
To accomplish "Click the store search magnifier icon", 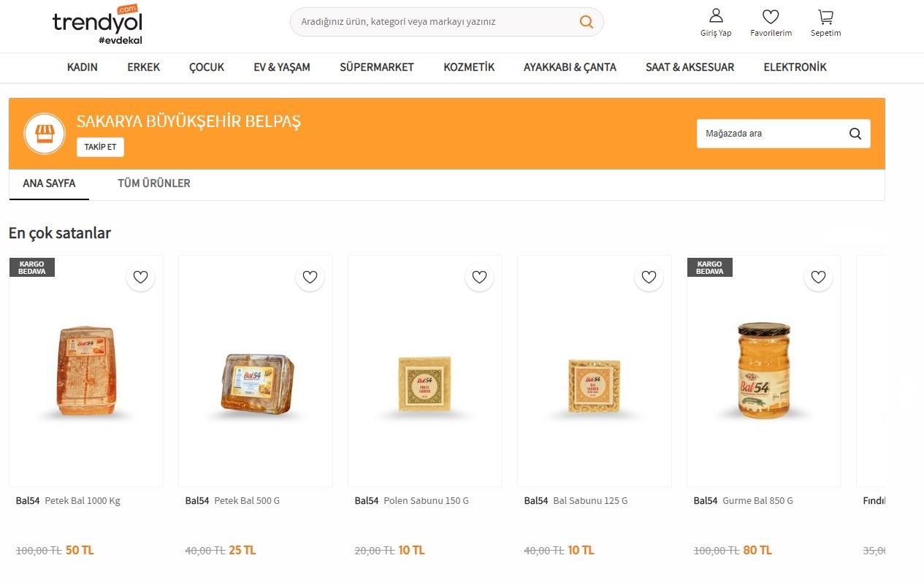I will coord(855,134).
